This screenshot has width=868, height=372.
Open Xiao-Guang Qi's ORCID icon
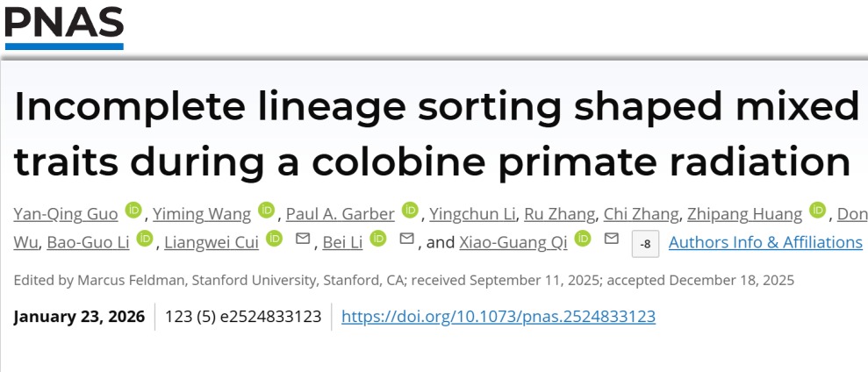[583, 240]
